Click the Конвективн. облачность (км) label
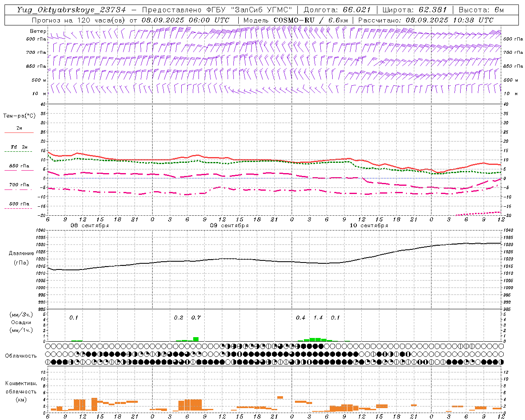525x420 pixels. pos(21,392)
